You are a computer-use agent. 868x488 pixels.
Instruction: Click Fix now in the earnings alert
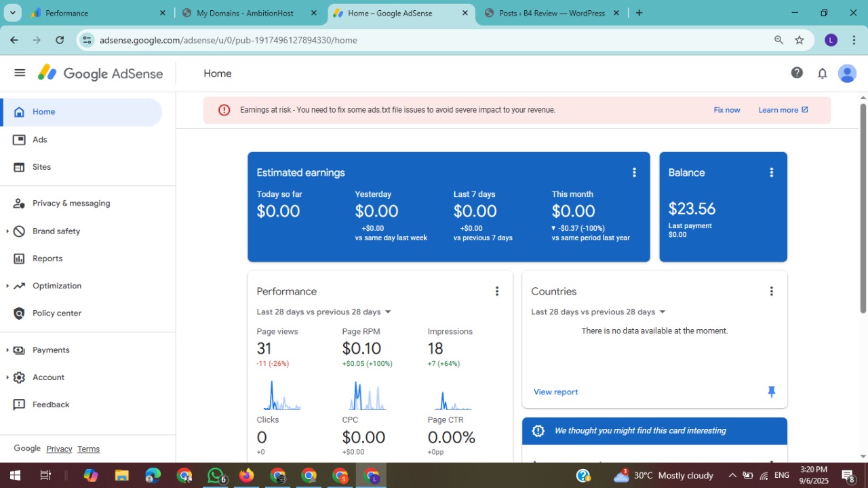(x=727, y=110)
